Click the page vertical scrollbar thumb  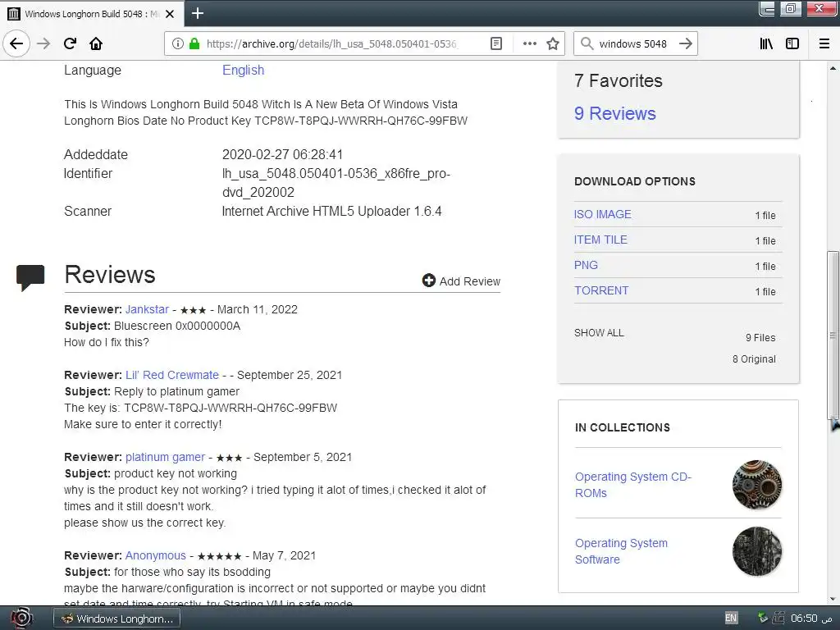(833, 335)
